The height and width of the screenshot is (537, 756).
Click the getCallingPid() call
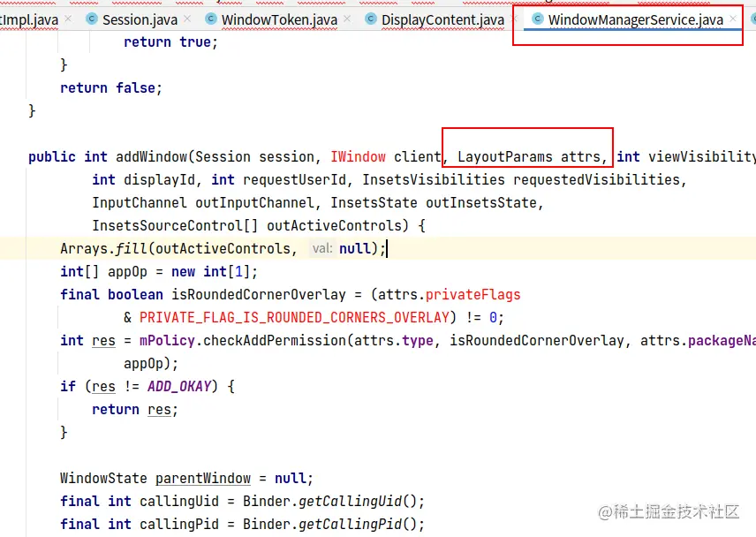coord(358,524)
